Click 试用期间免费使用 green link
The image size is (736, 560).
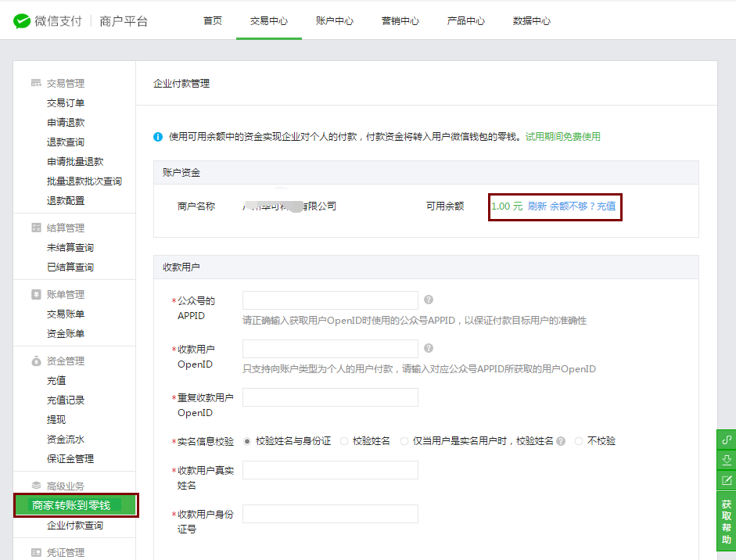click(563, 137)
